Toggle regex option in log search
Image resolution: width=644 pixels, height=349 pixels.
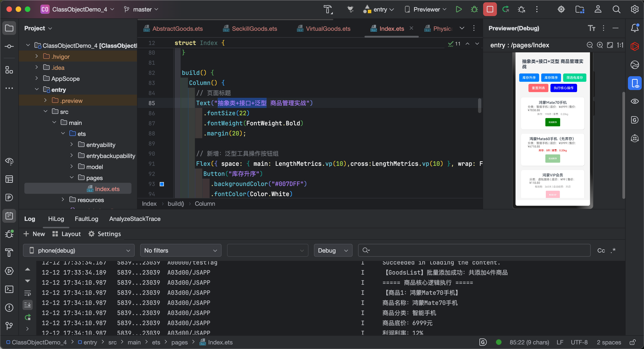pyautogui.click(x=613, y=250)
